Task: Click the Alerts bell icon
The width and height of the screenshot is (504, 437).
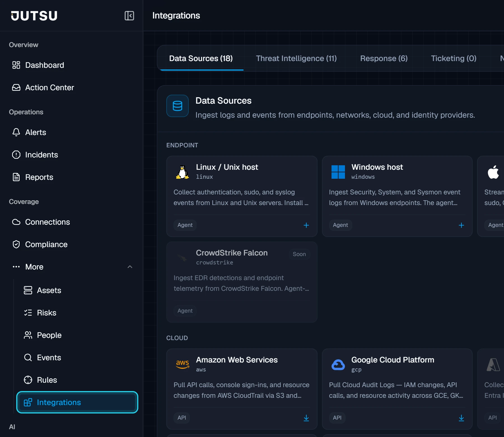Action: click(16, 132)
